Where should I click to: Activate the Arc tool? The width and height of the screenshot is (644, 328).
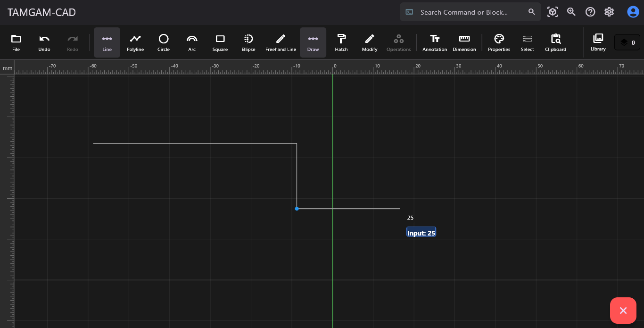tap(192, 42)
